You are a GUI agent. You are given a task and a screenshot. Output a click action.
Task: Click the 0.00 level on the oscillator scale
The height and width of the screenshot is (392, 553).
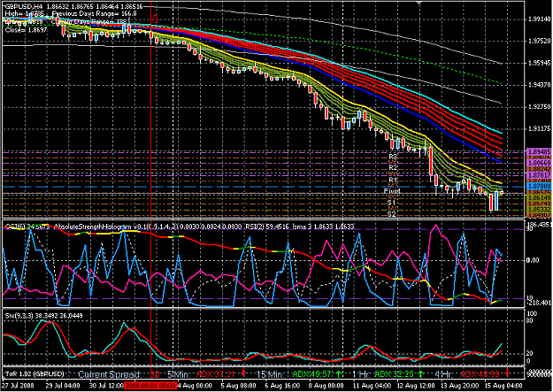(x=533, y=260)
